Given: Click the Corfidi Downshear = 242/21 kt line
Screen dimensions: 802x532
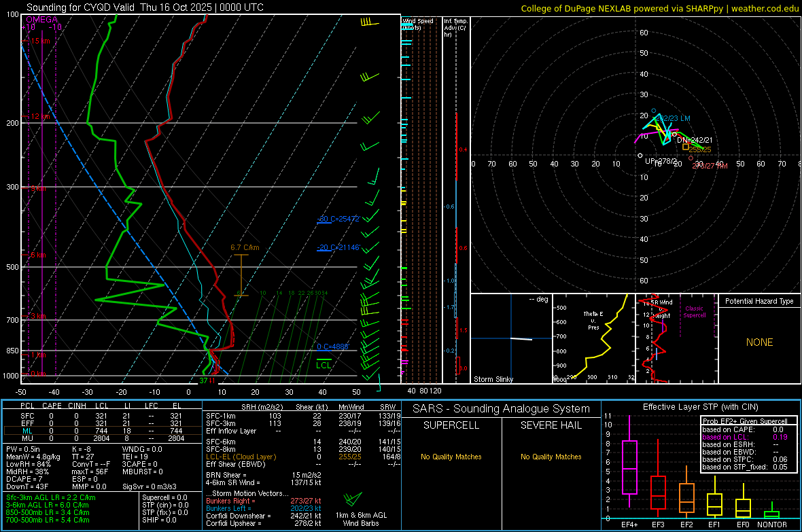Looking at the screenshot, I should (264, 516).
